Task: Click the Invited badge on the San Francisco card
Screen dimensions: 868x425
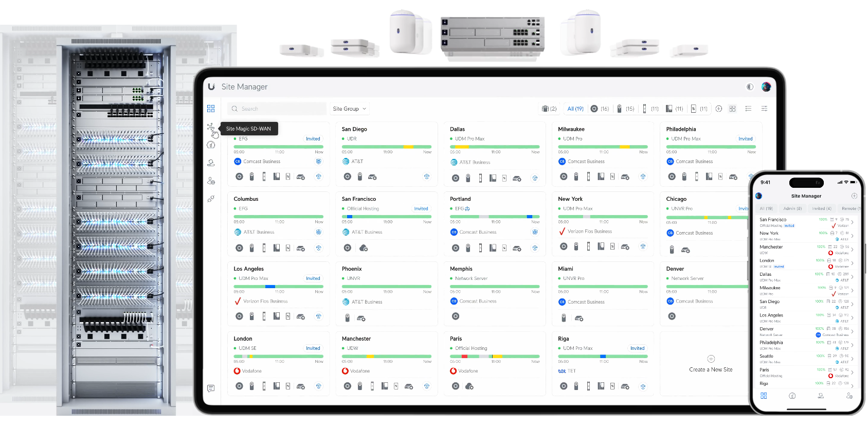Action: point(421,208)
